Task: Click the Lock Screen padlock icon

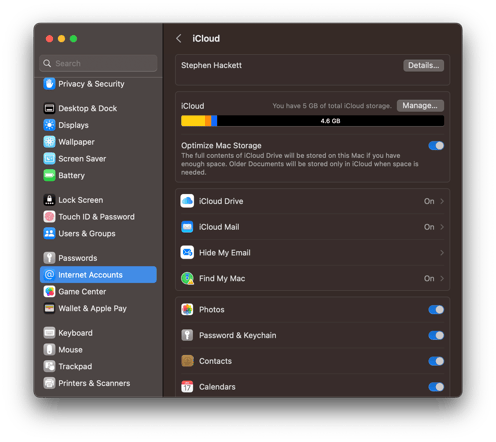Action: [x=49, y=200]
